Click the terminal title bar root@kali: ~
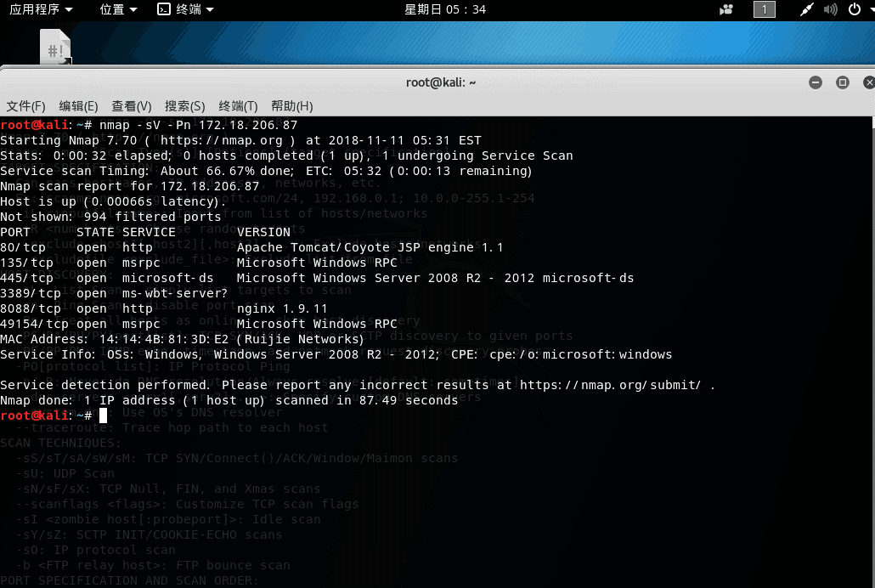 point(440,82)
